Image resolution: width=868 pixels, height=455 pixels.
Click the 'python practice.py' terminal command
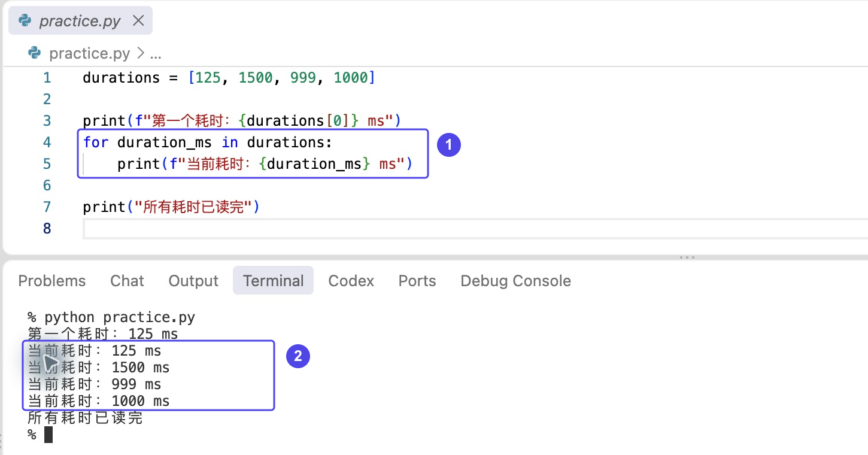pyautogui.click(x=120, y=317)
